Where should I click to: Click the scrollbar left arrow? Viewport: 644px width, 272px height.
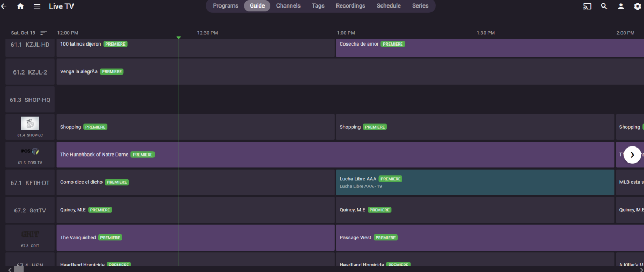[x=10, y=269]
